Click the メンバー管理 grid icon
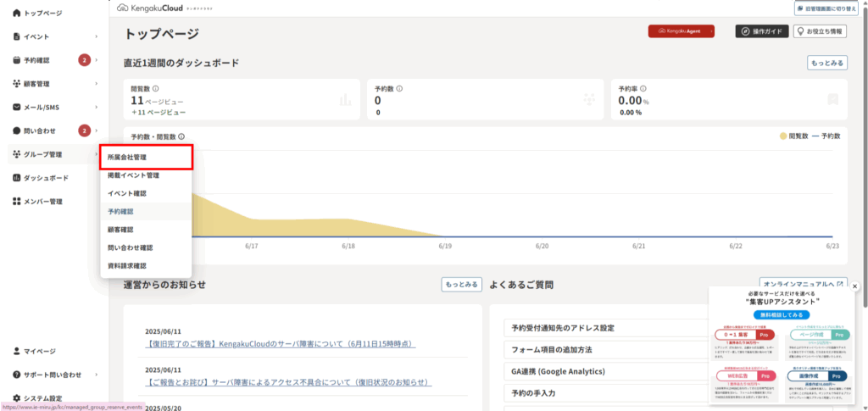This screenshot has width=868, height=411. [x=17, y=202]
